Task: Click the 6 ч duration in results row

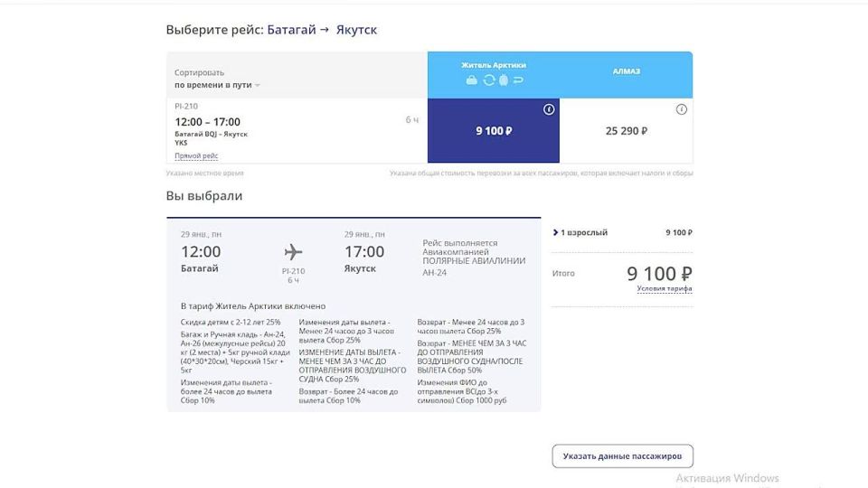Action: coord(412,119)
